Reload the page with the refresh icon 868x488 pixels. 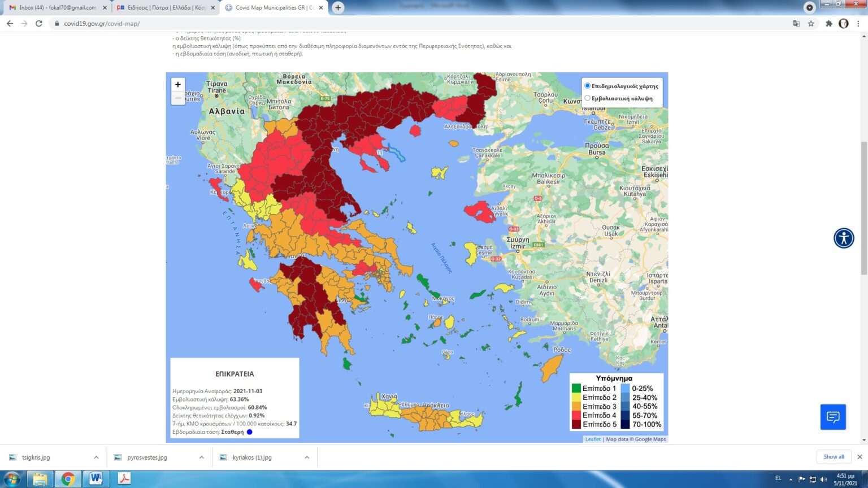39,24
